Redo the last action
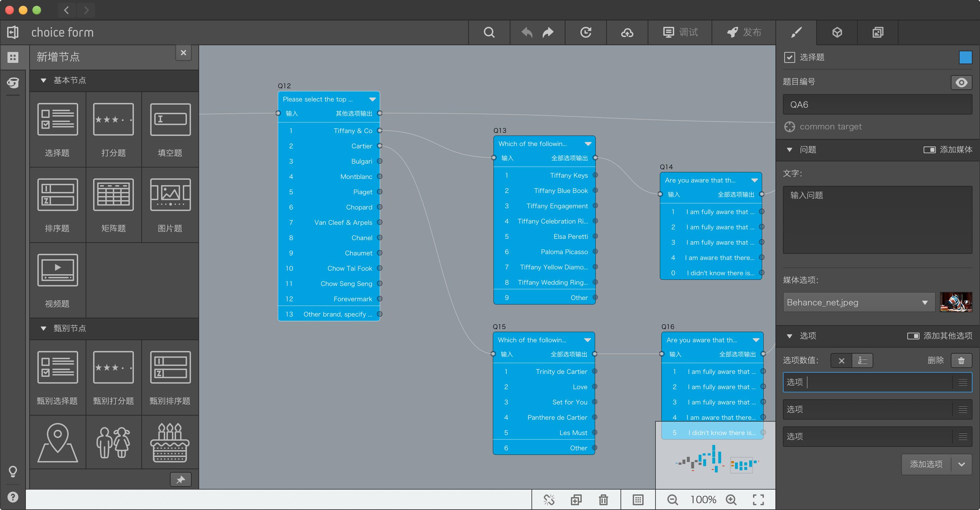The image size is (980, 510). 548,32
